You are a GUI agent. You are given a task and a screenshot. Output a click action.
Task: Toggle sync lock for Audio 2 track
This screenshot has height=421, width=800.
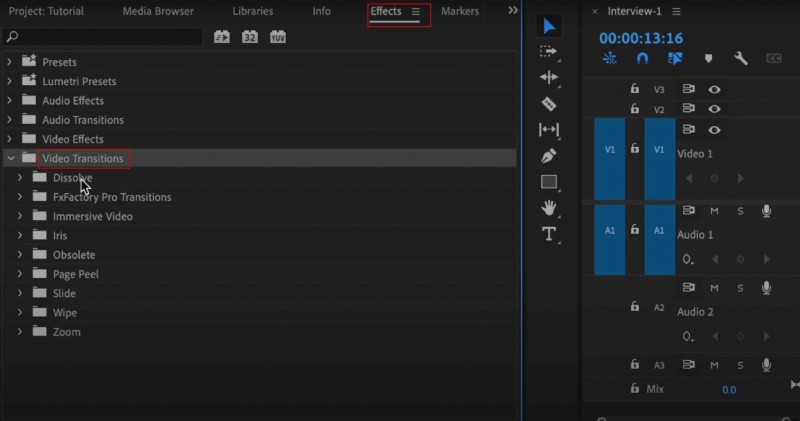click(x=688, y=287)
